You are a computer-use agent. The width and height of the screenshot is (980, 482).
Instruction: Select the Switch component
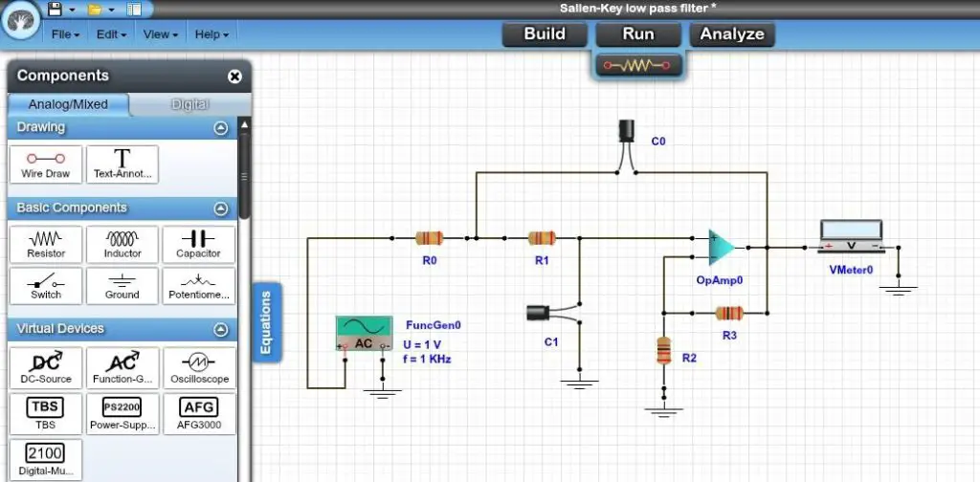pos(46,286)
